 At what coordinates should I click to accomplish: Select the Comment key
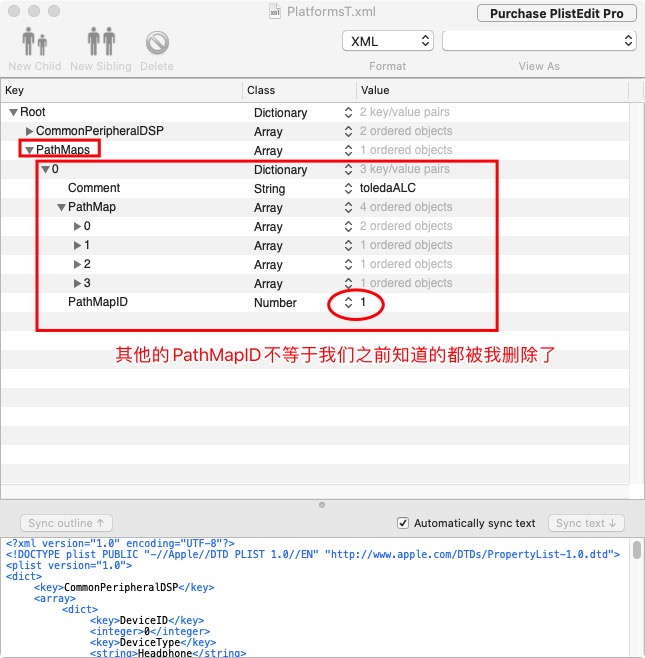tap(94, 188)
